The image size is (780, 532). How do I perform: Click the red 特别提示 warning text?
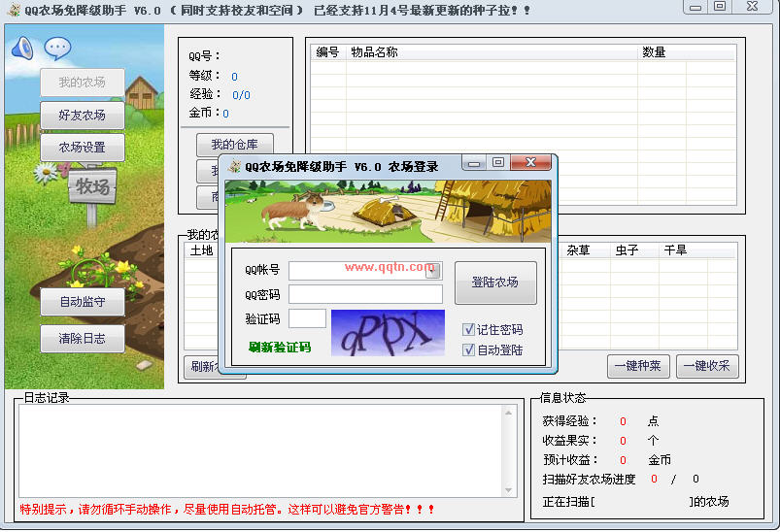pyautogui.click(x=227, y=509)
